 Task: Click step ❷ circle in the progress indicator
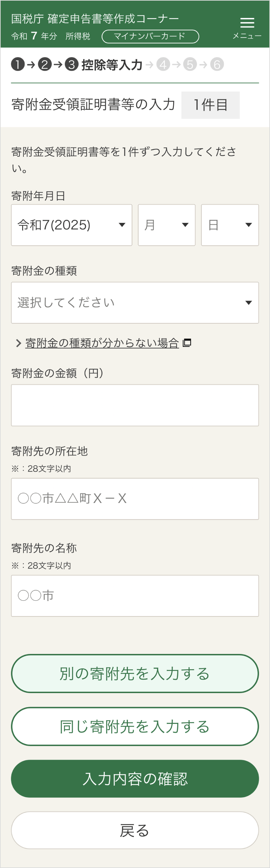[44, 64]
